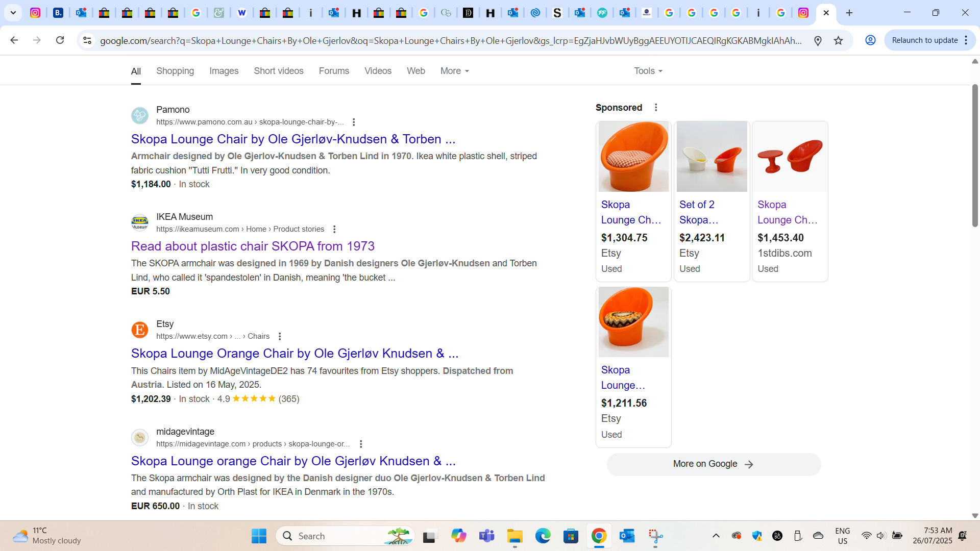Viewport: 980px width, 551px height.
Task: Open the three-dot menu for Pamono result
Action: [x=354, y=122]
